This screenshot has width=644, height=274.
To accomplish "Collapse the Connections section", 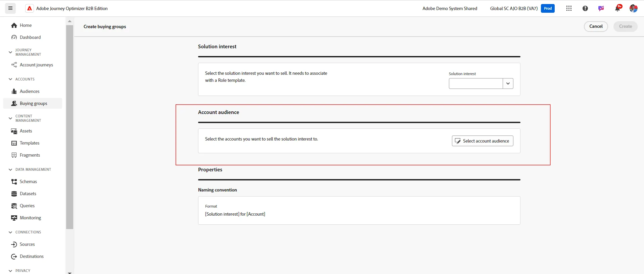I will [10, 232].
